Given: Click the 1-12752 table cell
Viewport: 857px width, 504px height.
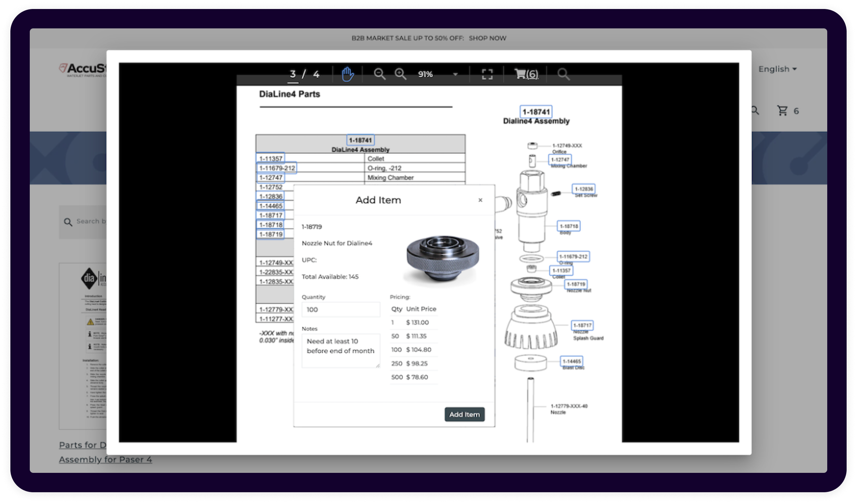Looking at the screenshot, I should (271, 187).
